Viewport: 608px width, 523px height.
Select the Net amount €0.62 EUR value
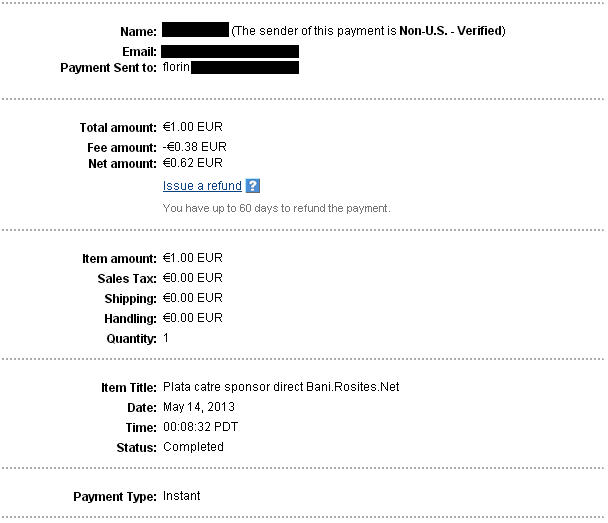coord(193,163)
